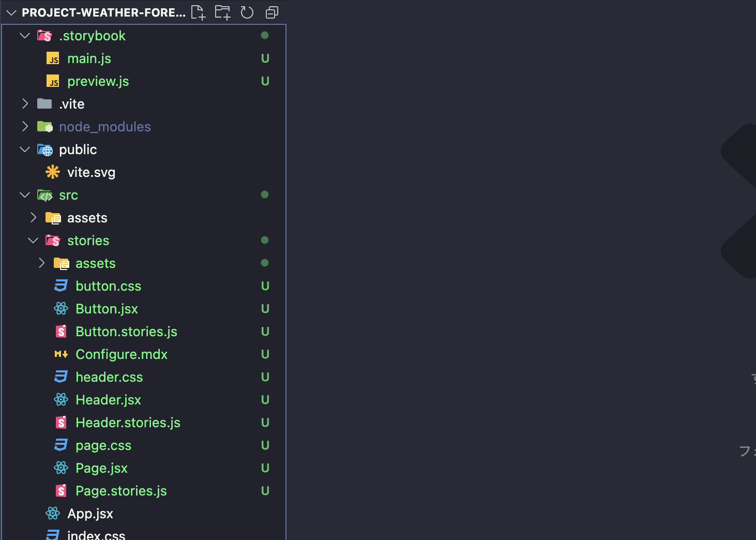Click the untracked U badge beside Configure.mdx
756x540 pixels.
[x=265, y=354]
